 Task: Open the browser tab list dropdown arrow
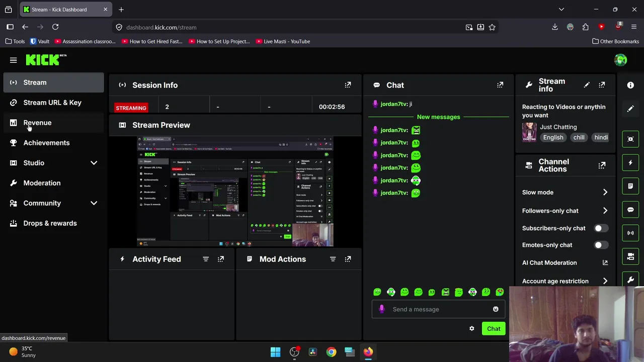click(x=561, y=9)
